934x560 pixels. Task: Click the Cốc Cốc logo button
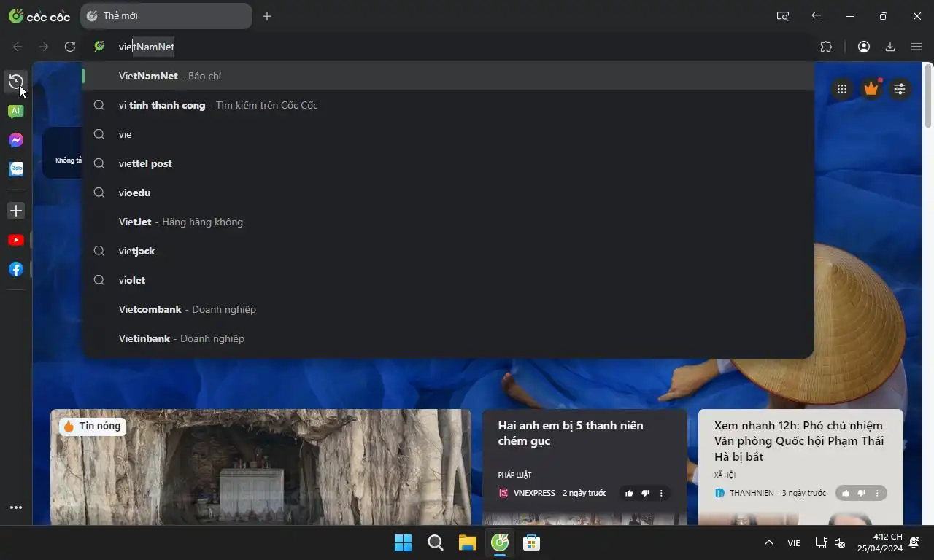(39, 16)
